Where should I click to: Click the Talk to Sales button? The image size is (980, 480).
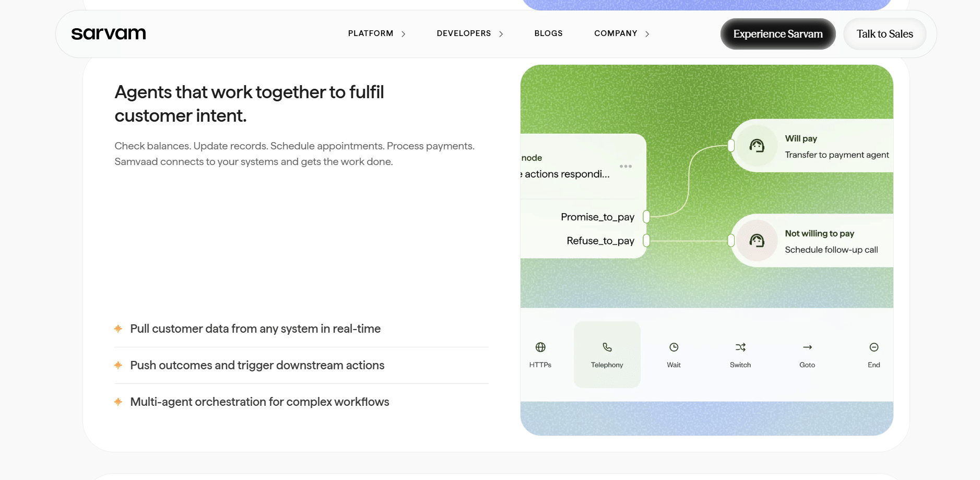coord(884,34)
